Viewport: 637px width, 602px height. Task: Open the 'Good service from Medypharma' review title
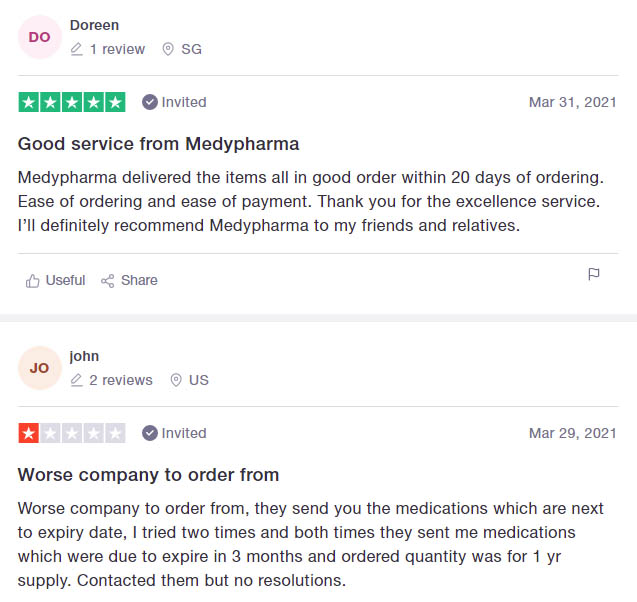pos(158,144)
